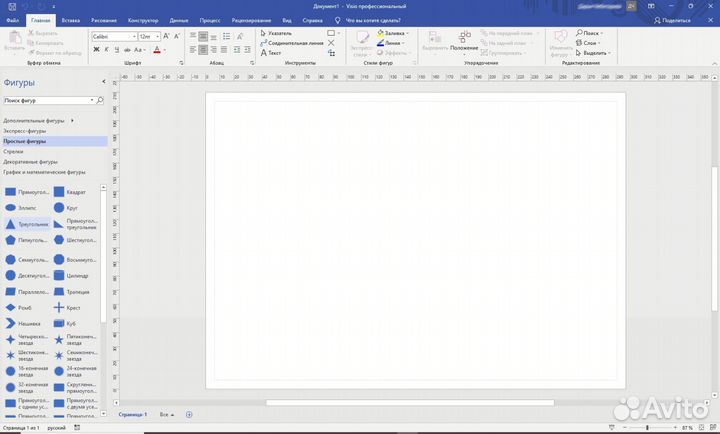
Task: Select the 32-point star shape
Action: 27,388
